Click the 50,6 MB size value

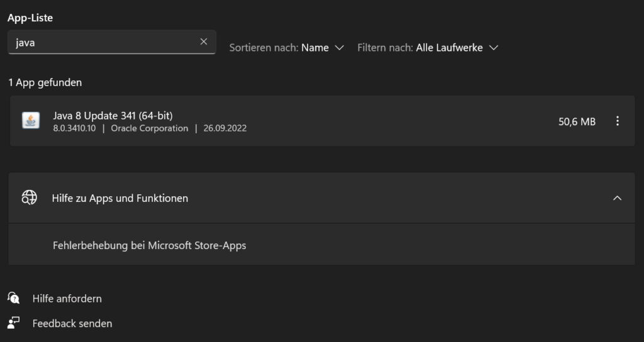click(x=577, y=121)
